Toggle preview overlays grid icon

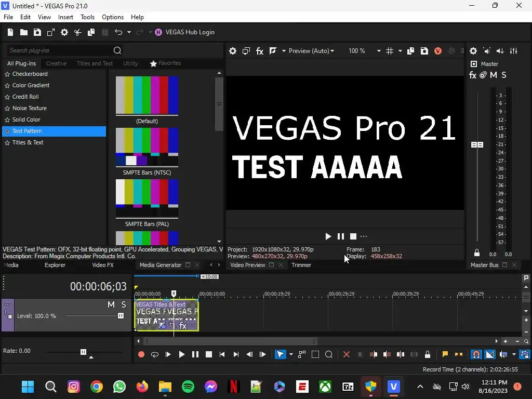tap(390, 51)
